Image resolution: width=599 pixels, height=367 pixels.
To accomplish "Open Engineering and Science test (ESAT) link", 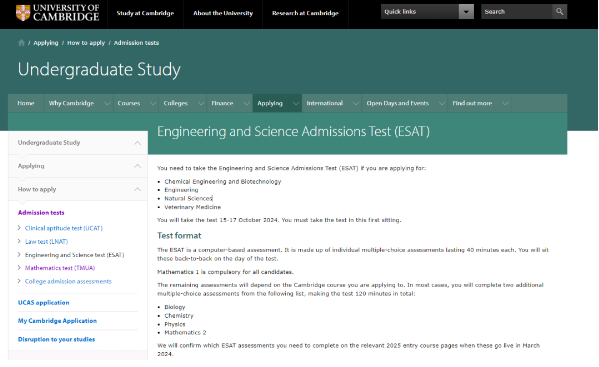I will click(x=74, y=255).
